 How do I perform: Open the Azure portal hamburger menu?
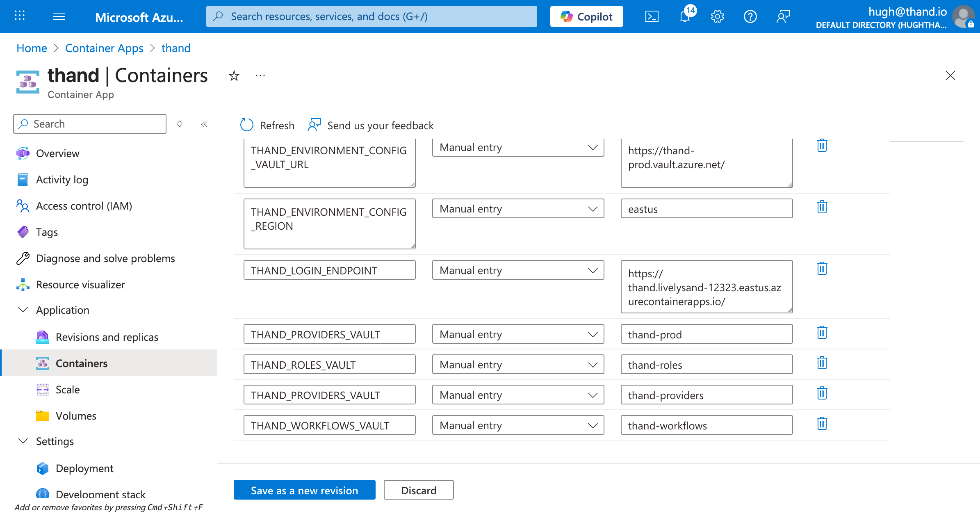pos(59,16)
